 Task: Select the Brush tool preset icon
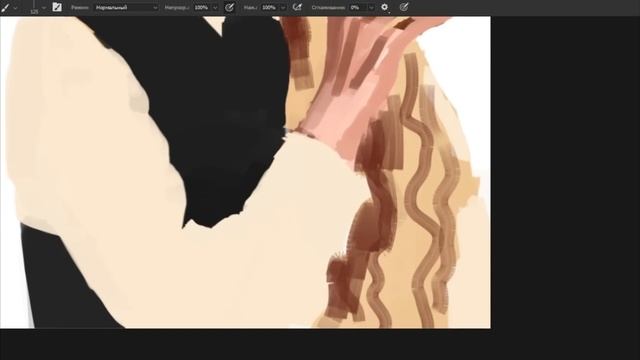(5, 7)
